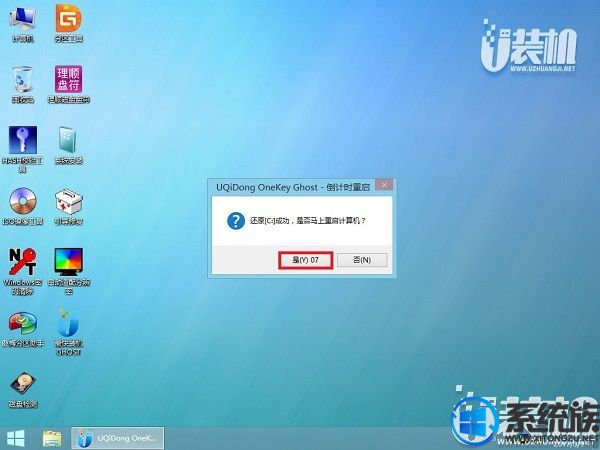Viewport: 600px width, 450px height.
Task: Open the boot repair first-aid kit icon
Action: [68, 207]
